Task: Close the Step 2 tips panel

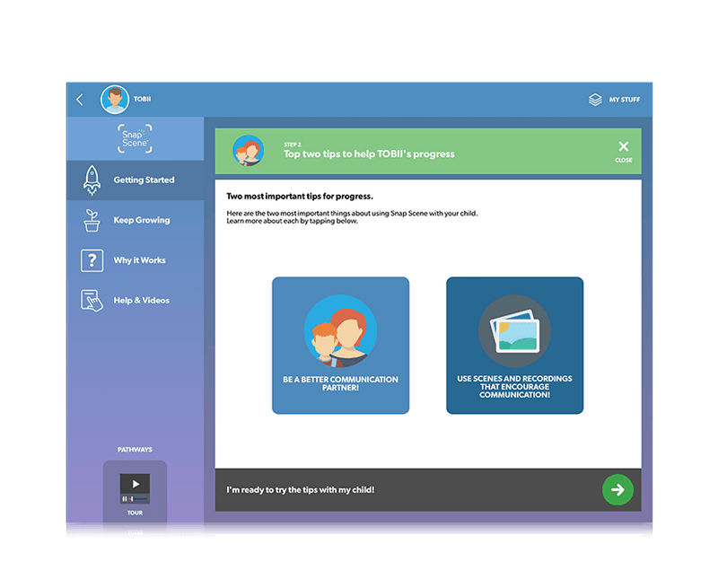Action: 623,152
